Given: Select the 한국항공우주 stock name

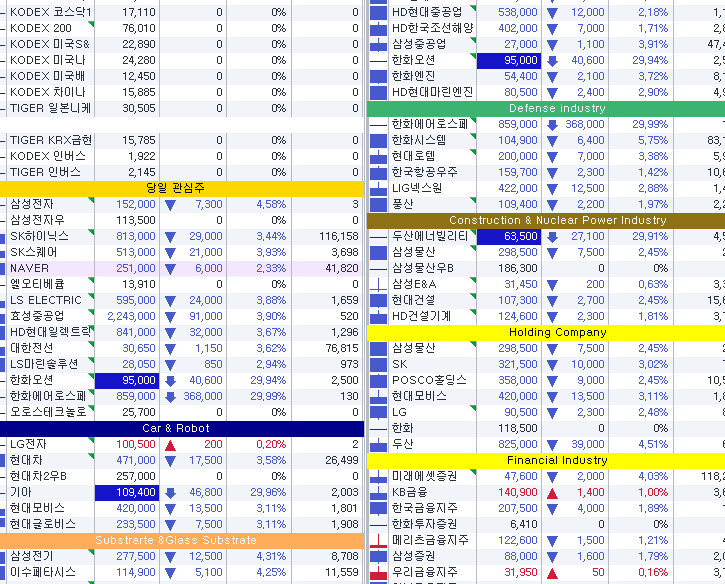Looking at the screenshot, I should tap(424, 172).
